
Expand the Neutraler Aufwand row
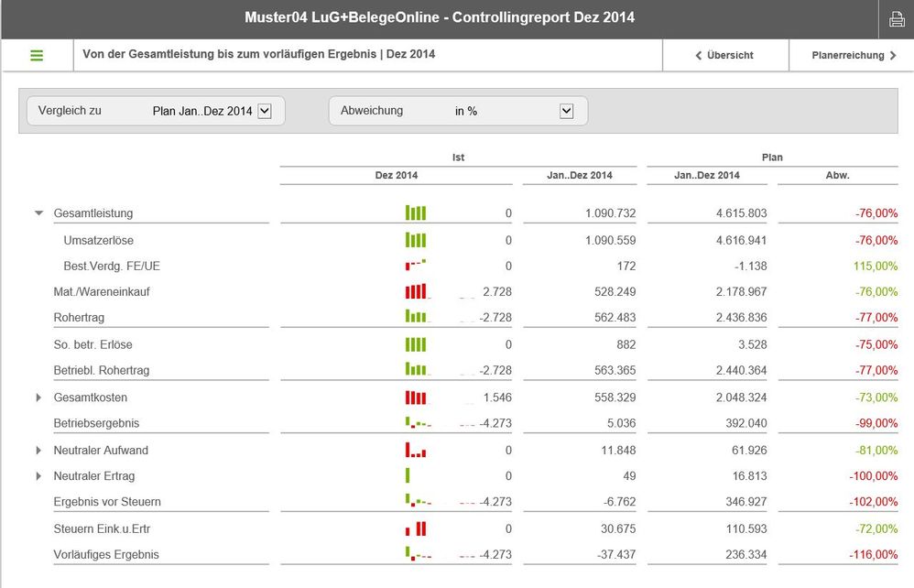click(x=38, y=451)
